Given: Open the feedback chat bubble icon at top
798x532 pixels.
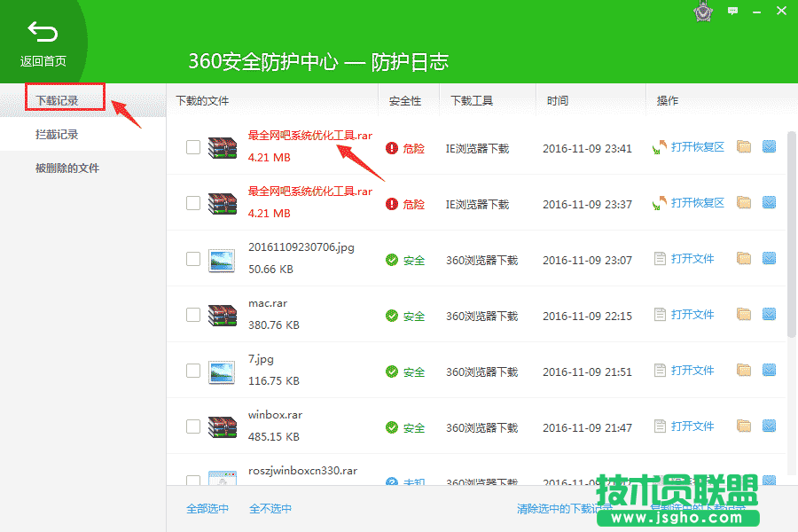Looking at the screenshot, I should [x=733, y=11].
